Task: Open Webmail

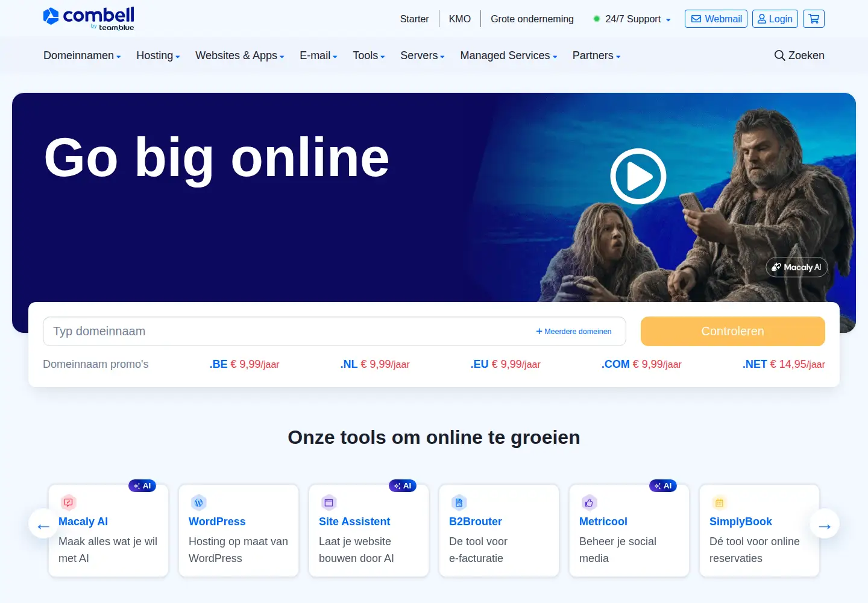Action: [x=716, y=19]
